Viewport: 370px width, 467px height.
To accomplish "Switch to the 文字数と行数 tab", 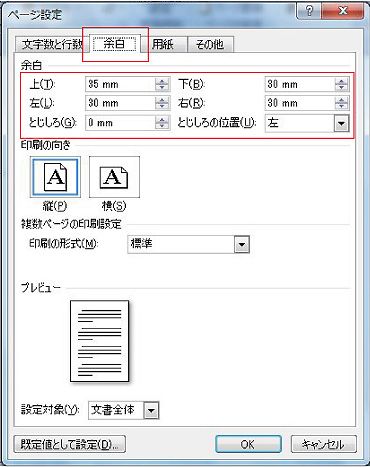I will tap(52, 44).
